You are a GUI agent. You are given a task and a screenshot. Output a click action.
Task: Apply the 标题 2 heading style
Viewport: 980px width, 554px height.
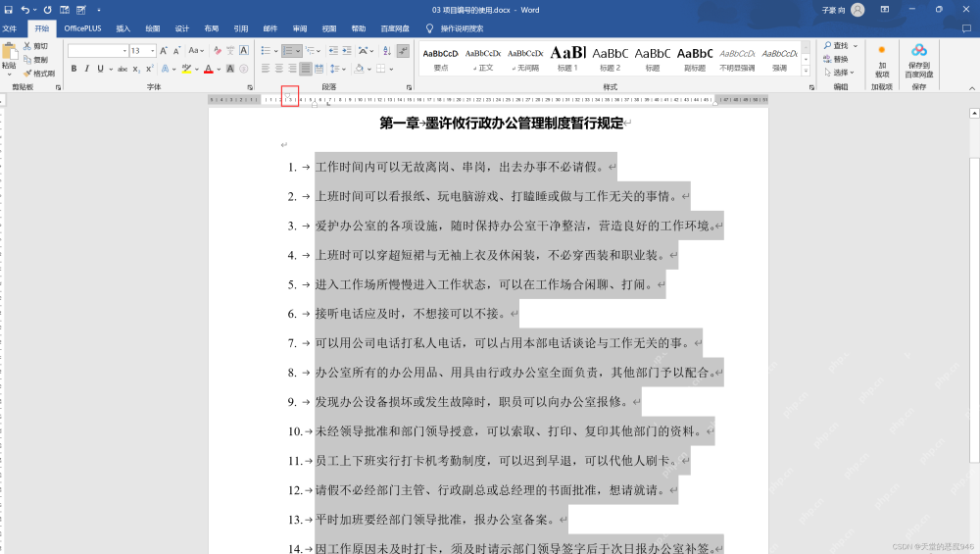[610, 59]
